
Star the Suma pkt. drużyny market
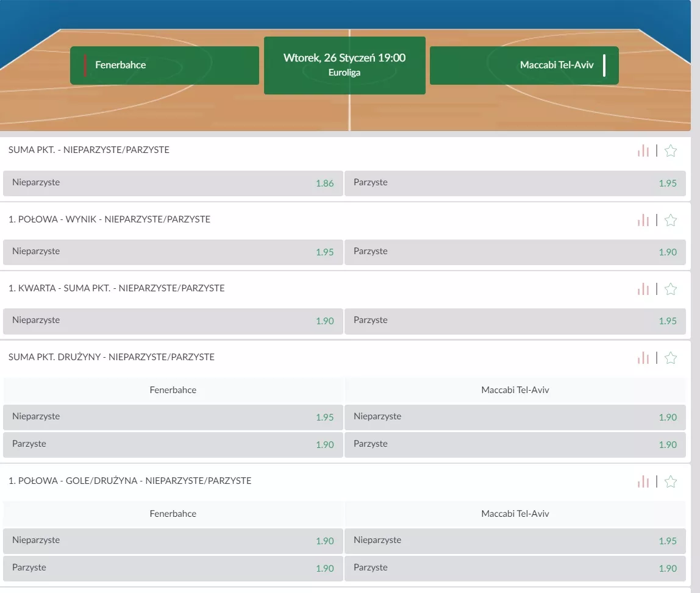[671, 358]
